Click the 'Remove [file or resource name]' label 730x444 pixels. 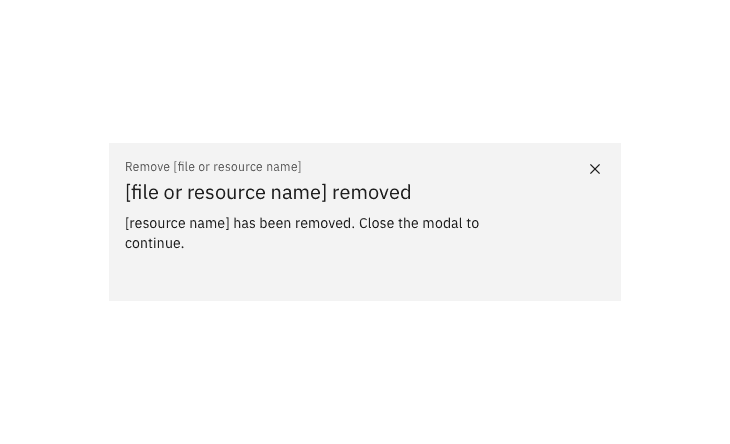(x=212, y=167)
